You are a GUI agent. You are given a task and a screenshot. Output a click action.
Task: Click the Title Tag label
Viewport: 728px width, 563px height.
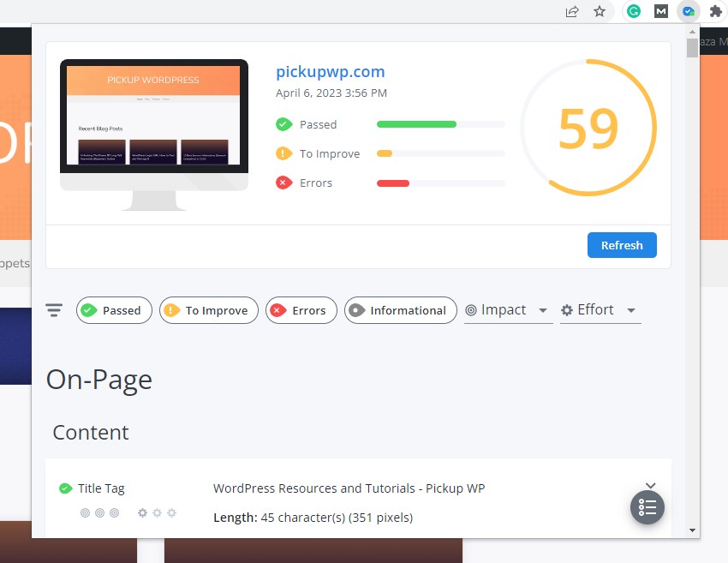[x=101, y=488]
